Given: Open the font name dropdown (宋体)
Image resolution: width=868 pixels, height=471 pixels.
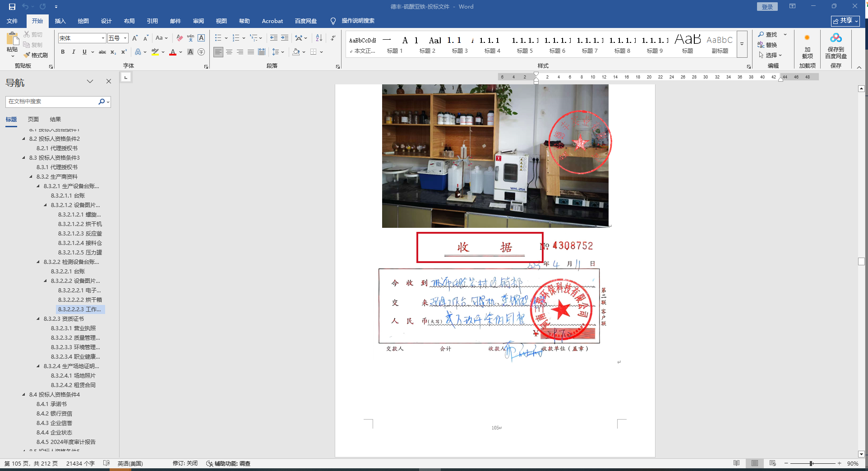Looking at the screenshot, I should click(x=103, y=38).
